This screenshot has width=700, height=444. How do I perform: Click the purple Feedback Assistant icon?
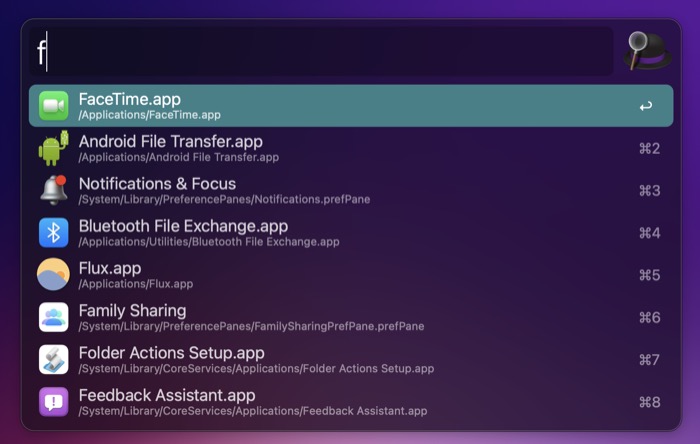click(x=54, y=401)
